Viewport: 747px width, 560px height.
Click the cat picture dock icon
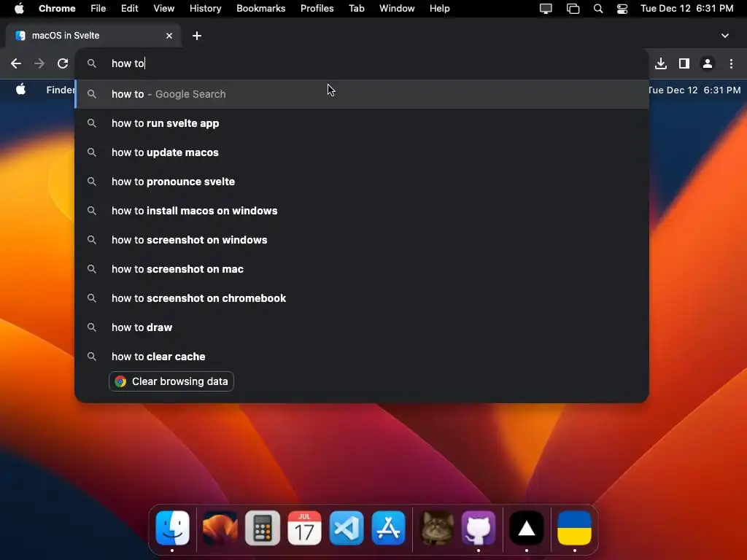point(436,528)
